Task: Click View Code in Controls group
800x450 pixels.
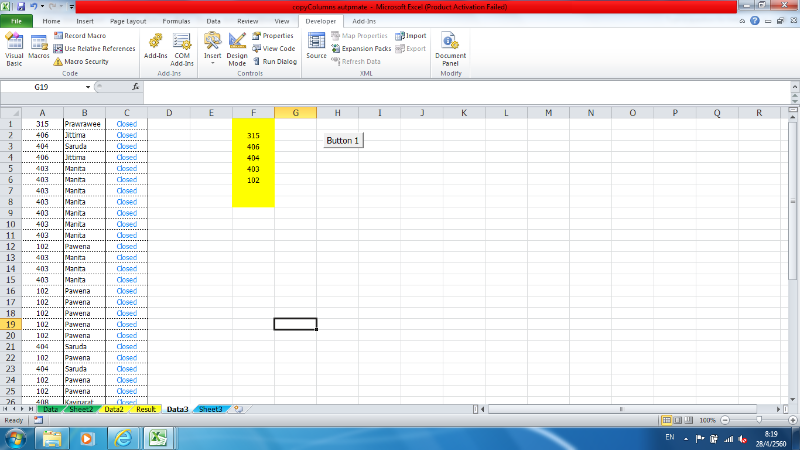Action: 272,48
